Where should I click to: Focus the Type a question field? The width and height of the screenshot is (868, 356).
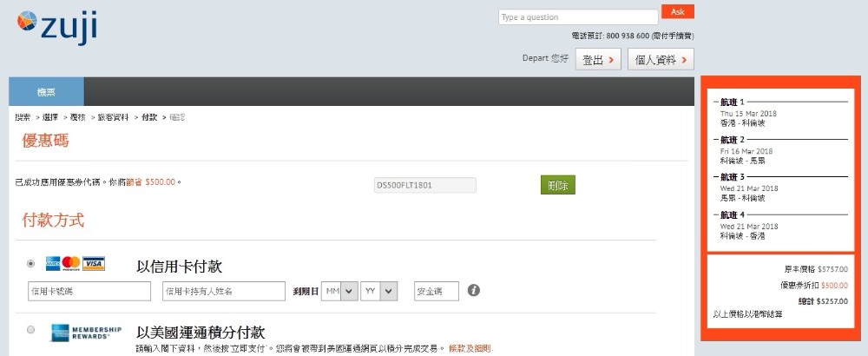[x=577, y=16]
